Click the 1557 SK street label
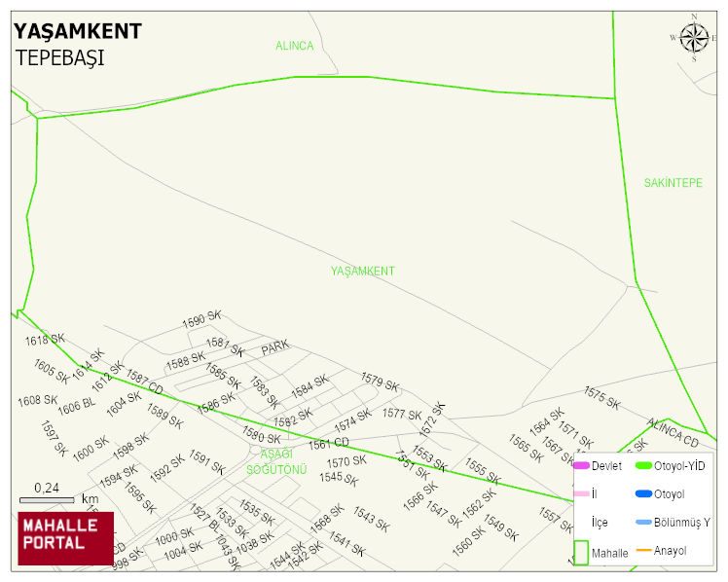 click(556, 520)
